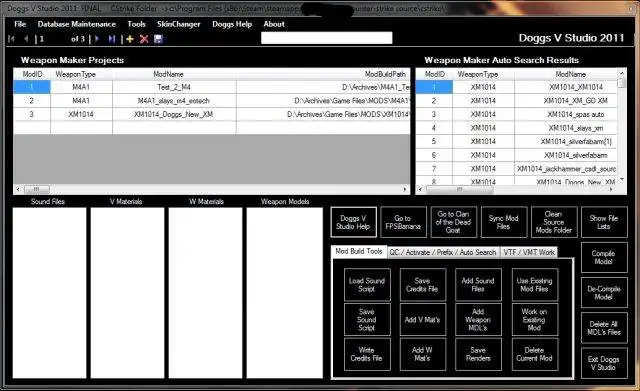
Task: Switch to QC / Activate / Prefix / Auto Search tab
Action: [x=443, y=252]
